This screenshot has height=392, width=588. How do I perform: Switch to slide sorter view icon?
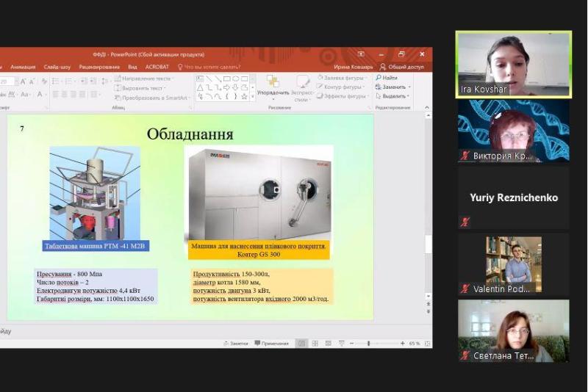point(314,344)
